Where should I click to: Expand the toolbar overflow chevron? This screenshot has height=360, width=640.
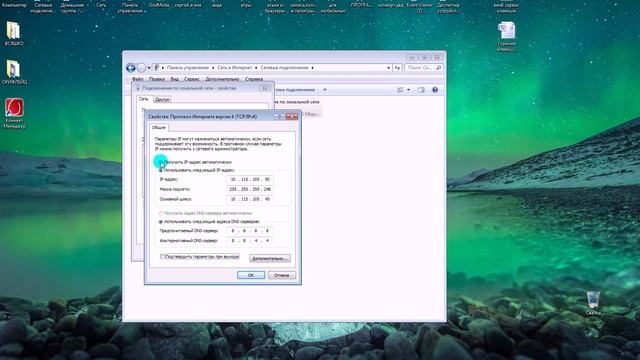pos(325,90)
